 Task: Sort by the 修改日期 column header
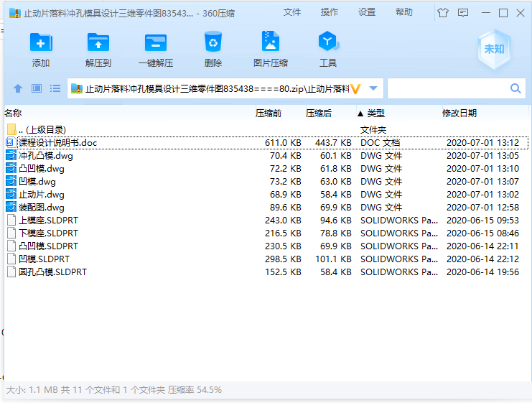pos(459,113)
